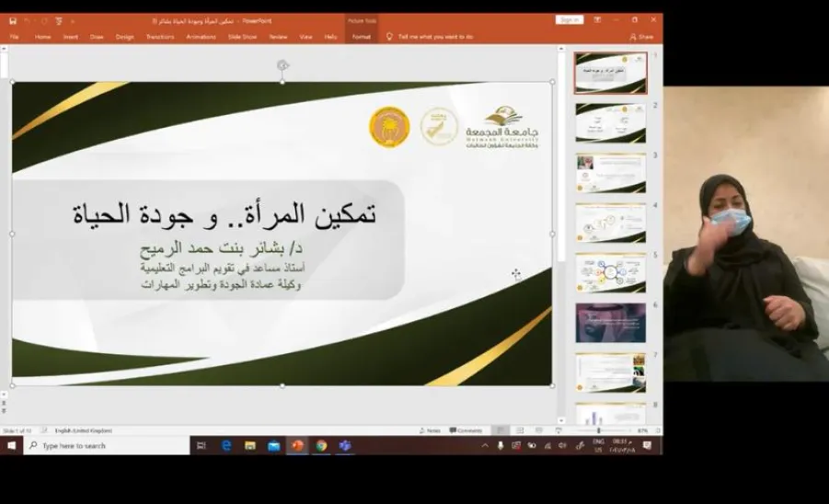Click the Tell me what you want to do box
Viewport: 829px width, 504px height.
[435, 37]
